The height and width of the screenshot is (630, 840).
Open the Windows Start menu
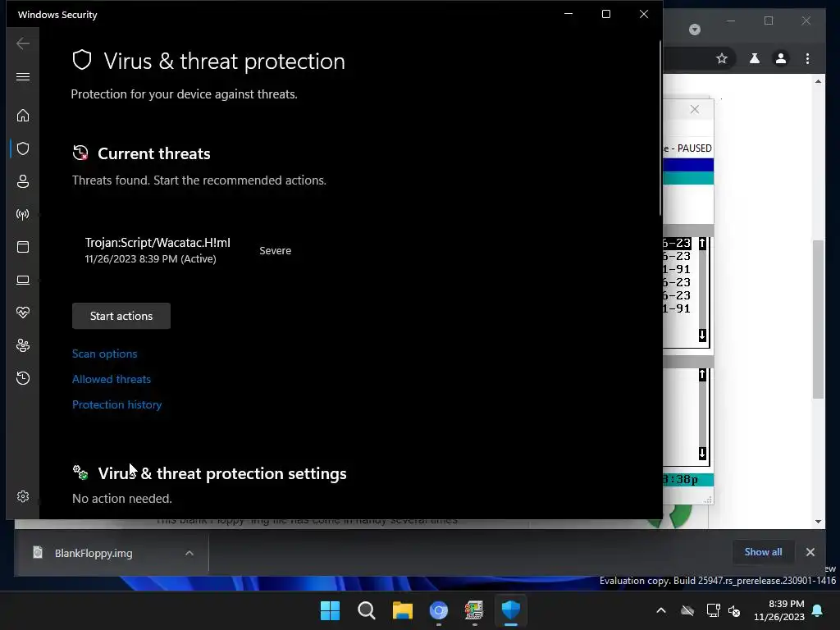click(330, 610)
